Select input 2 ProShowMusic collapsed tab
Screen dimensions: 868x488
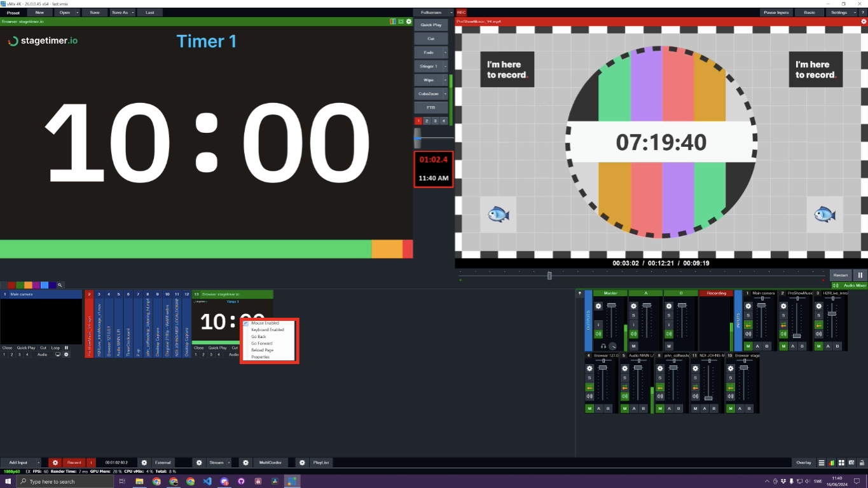(89, 324)
